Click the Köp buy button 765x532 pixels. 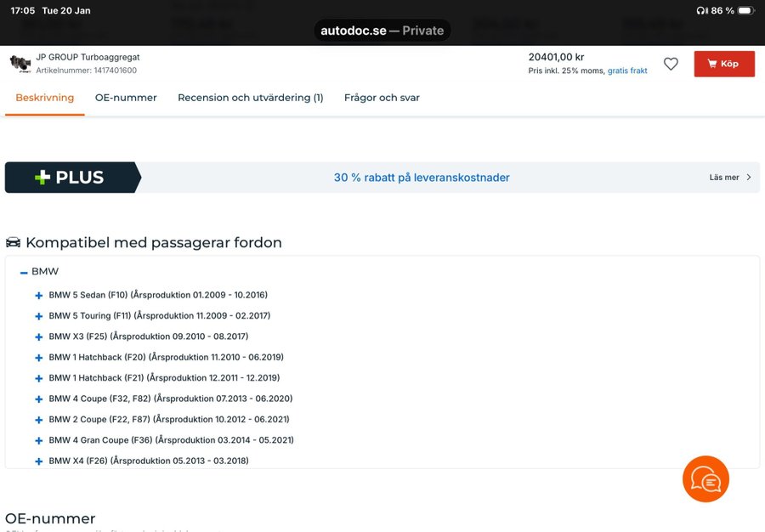pos(724,64)
